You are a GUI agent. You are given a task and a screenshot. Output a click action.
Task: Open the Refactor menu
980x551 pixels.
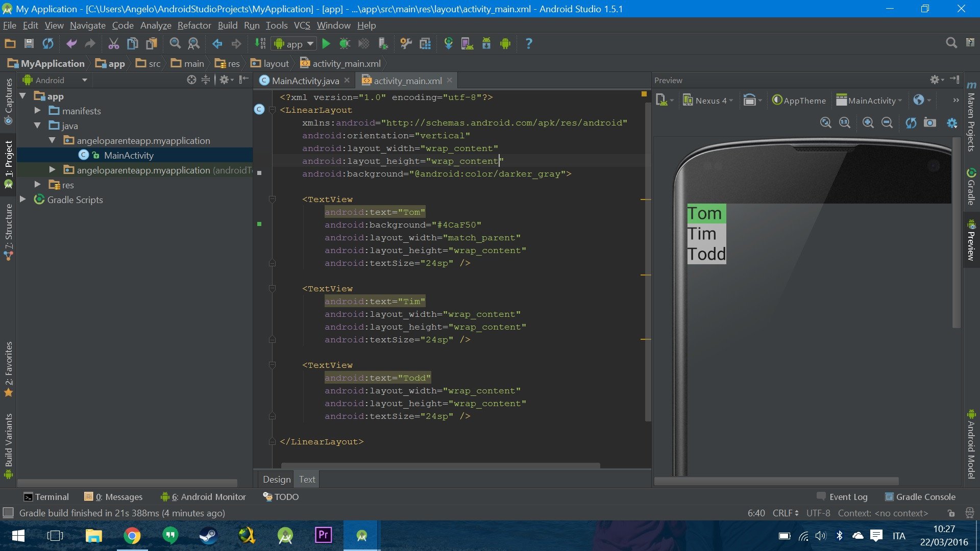(194, 26)
